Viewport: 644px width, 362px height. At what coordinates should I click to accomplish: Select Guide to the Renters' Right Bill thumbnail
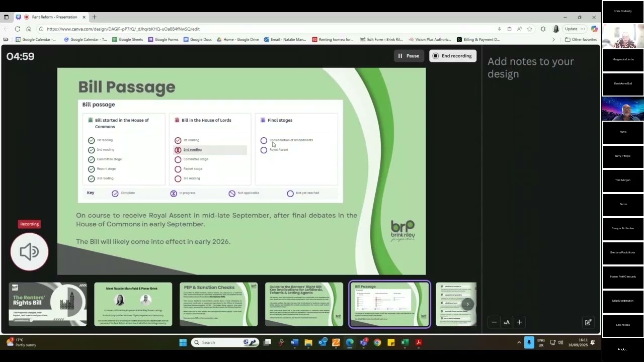[x=304, y=304]
